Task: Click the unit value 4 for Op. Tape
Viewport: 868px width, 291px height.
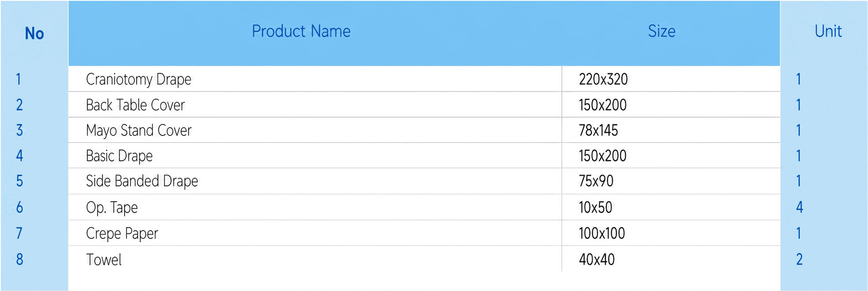Action: [799, 207]
